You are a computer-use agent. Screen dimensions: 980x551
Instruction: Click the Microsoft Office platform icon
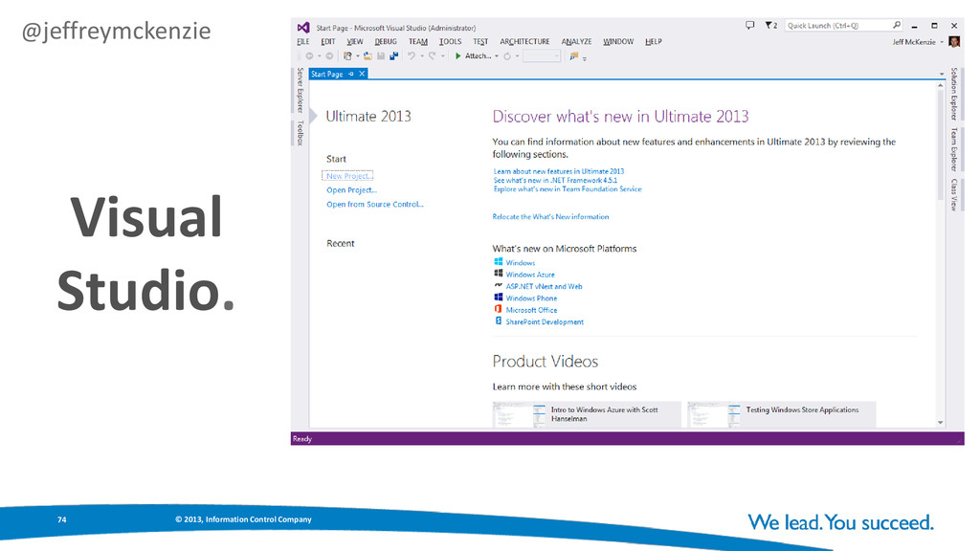coord(498,309)
